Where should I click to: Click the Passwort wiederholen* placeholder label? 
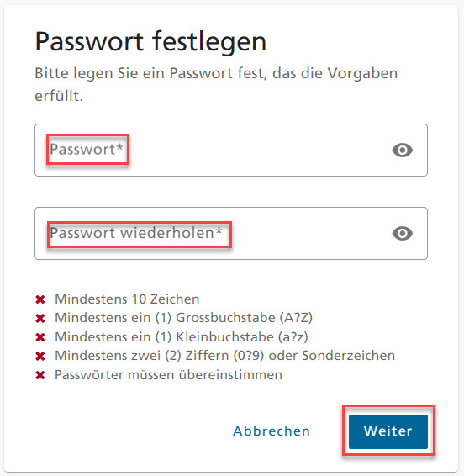tap(136, 233)
